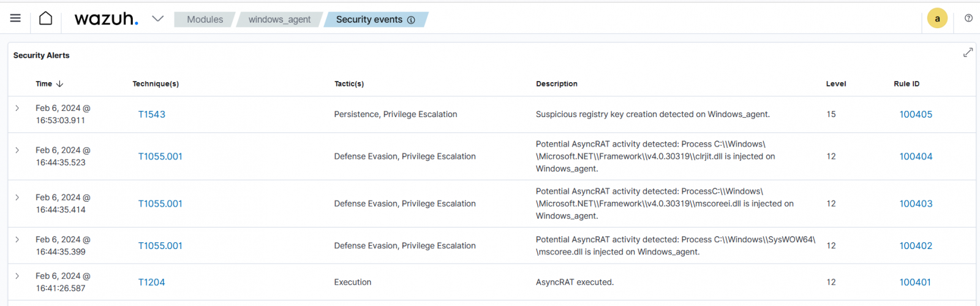Sort by the Tactic(s) column header

[x=349, y=84]
